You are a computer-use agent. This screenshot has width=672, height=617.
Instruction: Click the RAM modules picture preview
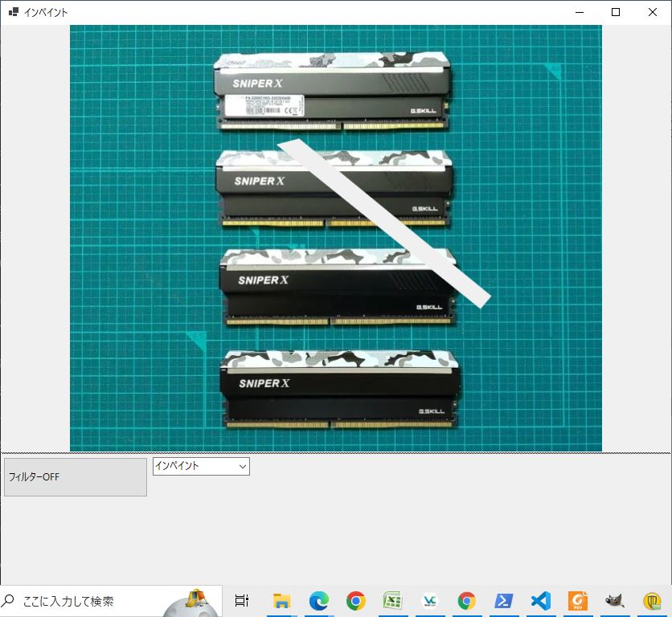336,238
